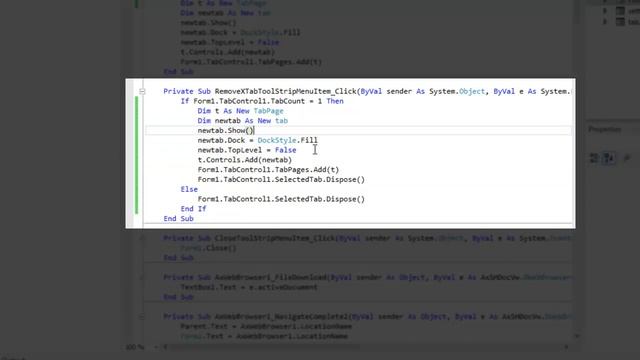This screenshot has width=640, height=360.
Task: Click 'Dim newtab As New tab' inside If block
Action: pos(243,121)
